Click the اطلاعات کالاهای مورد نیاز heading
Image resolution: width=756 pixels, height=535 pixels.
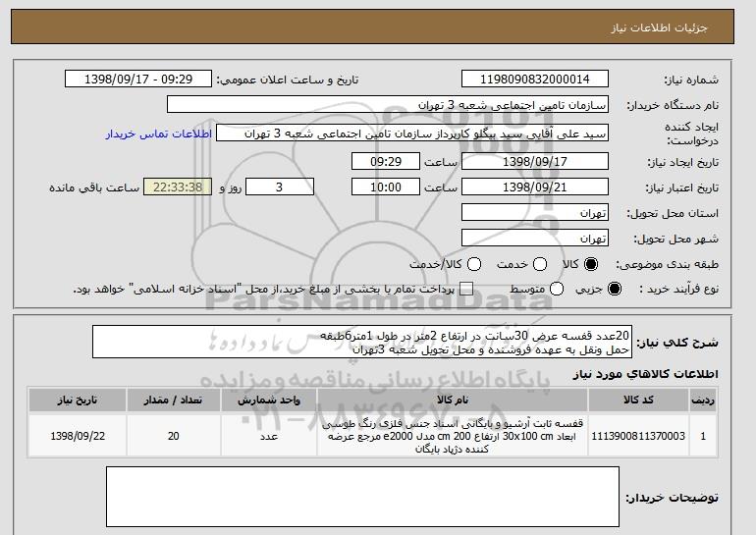(645, 374)
